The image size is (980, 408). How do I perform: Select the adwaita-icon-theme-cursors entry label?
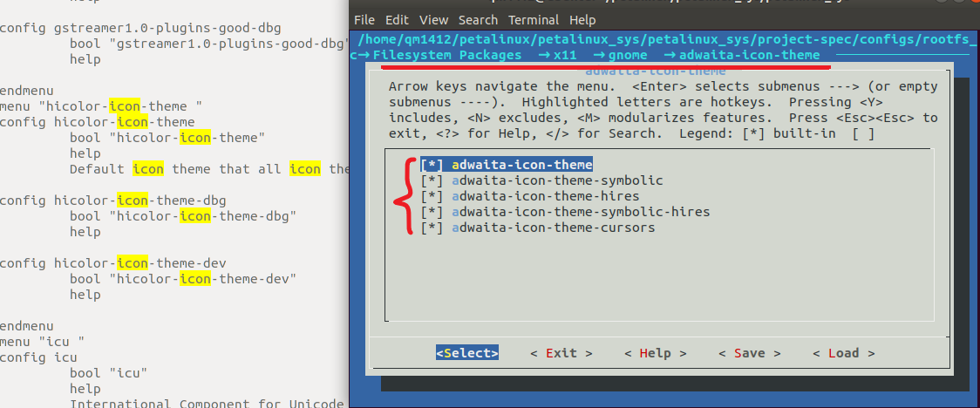pos(553,228)
